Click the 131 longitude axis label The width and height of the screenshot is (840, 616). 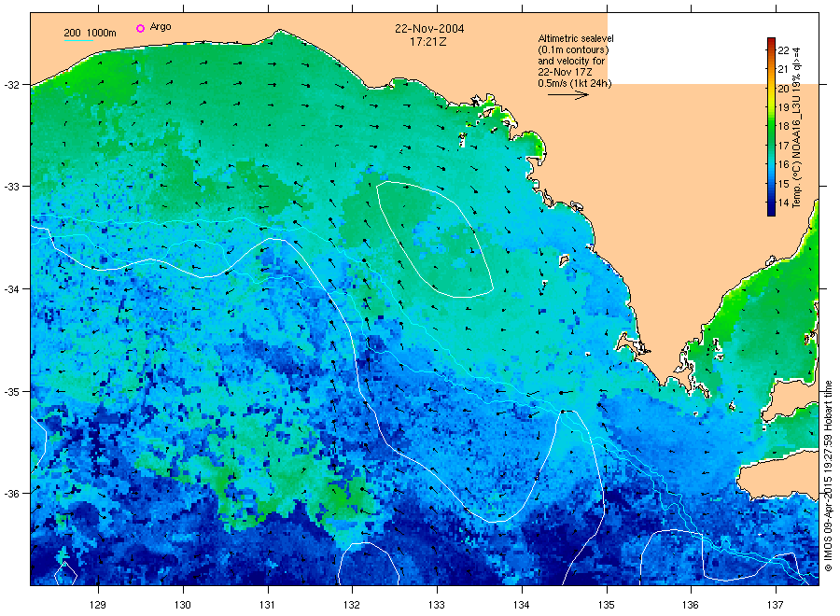[x=267, y=605]
